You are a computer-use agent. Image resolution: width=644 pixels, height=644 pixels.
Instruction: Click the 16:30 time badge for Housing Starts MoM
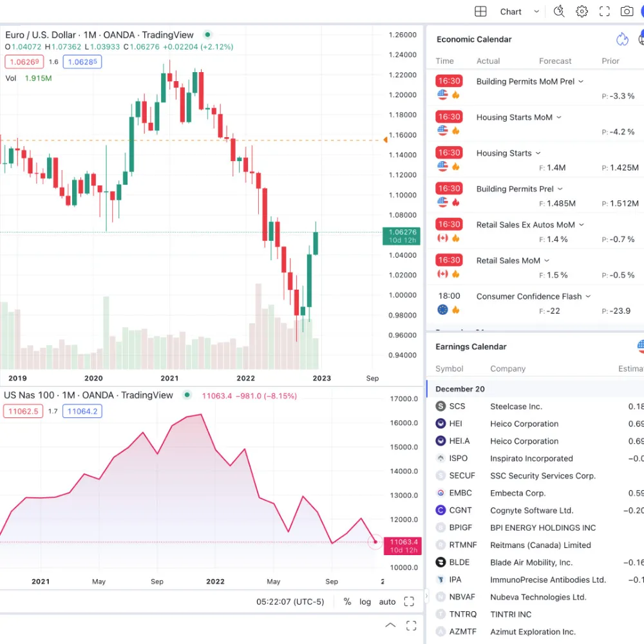(448, 117)
